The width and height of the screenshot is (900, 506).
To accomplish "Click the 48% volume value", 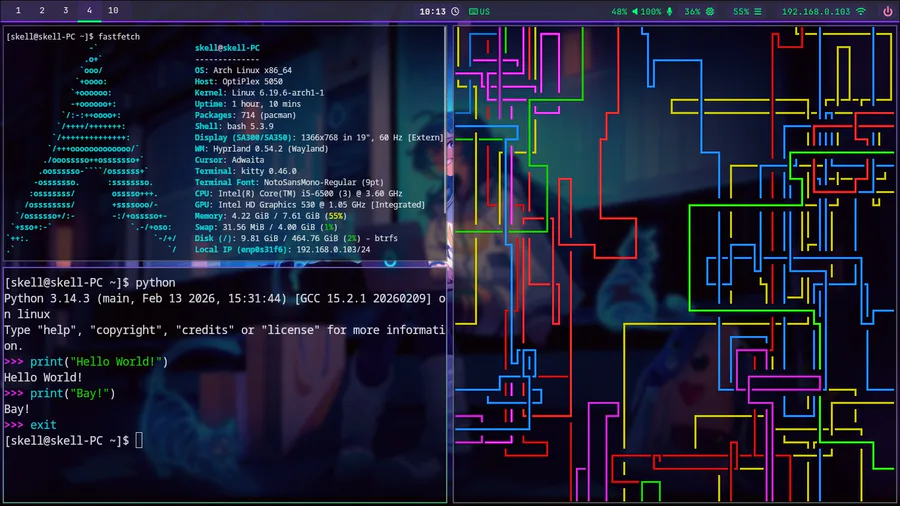I will (x=619, y=11).
